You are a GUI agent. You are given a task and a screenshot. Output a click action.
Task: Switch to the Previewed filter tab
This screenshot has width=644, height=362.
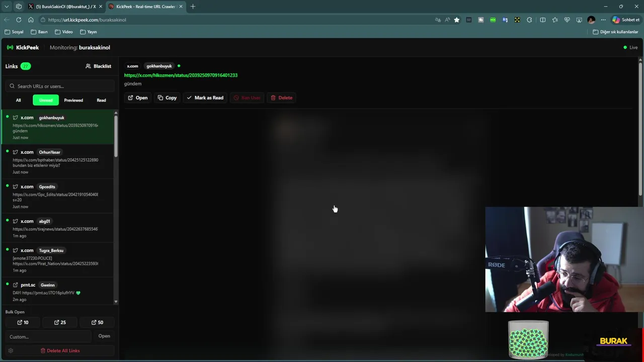[x=73, y=100]
